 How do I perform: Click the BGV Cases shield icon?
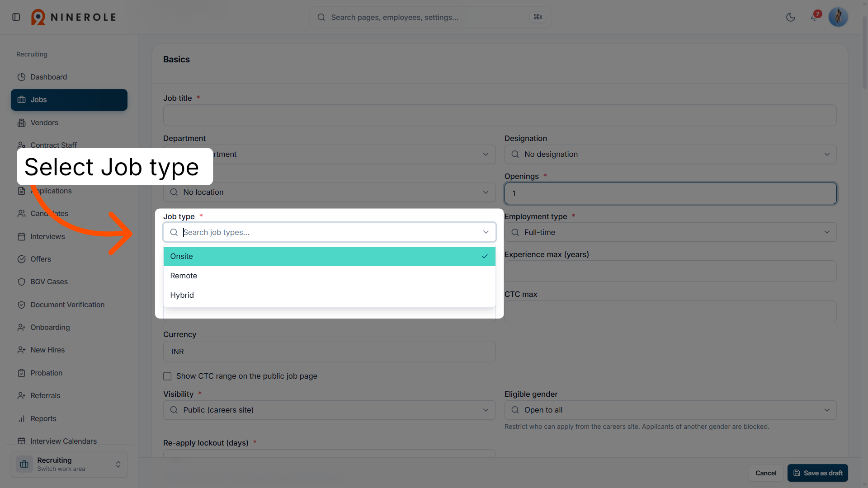tap(21, 282)
